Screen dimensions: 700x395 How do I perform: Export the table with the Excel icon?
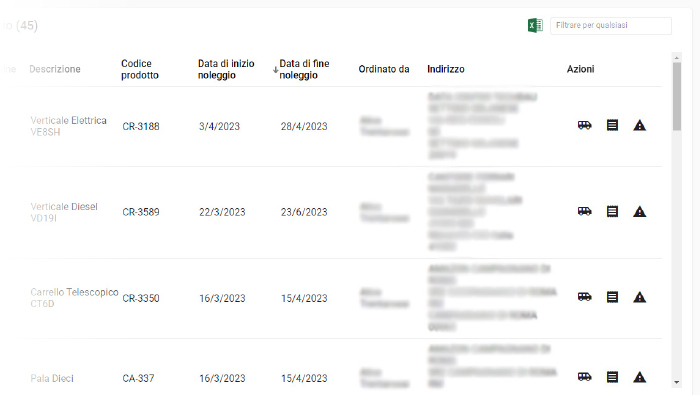pos(535,25)
